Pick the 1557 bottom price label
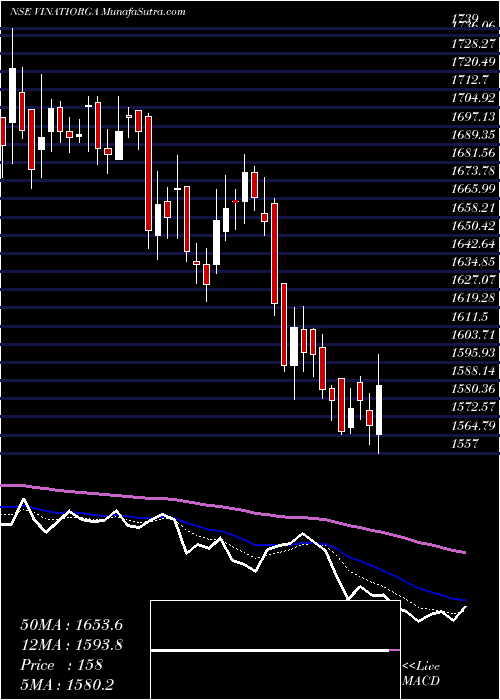 tap(465, 444)
